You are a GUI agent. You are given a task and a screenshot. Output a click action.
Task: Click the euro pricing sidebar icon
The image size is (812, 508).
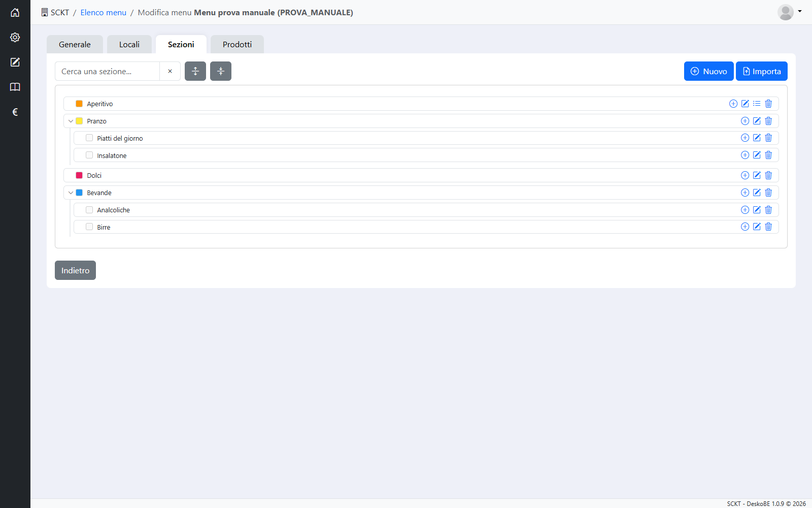(x=15, y=112)
